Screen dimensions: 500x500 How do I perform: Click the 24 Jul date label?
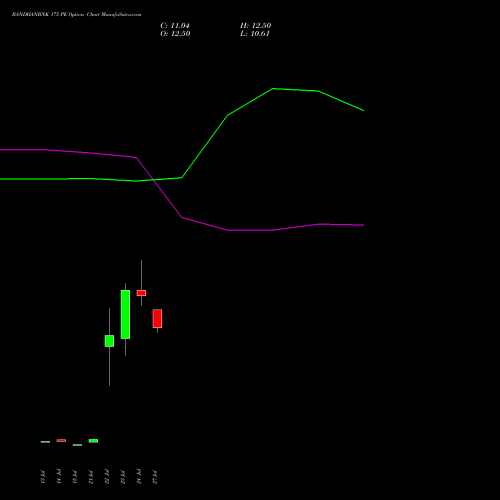click(x=139, y=477)
